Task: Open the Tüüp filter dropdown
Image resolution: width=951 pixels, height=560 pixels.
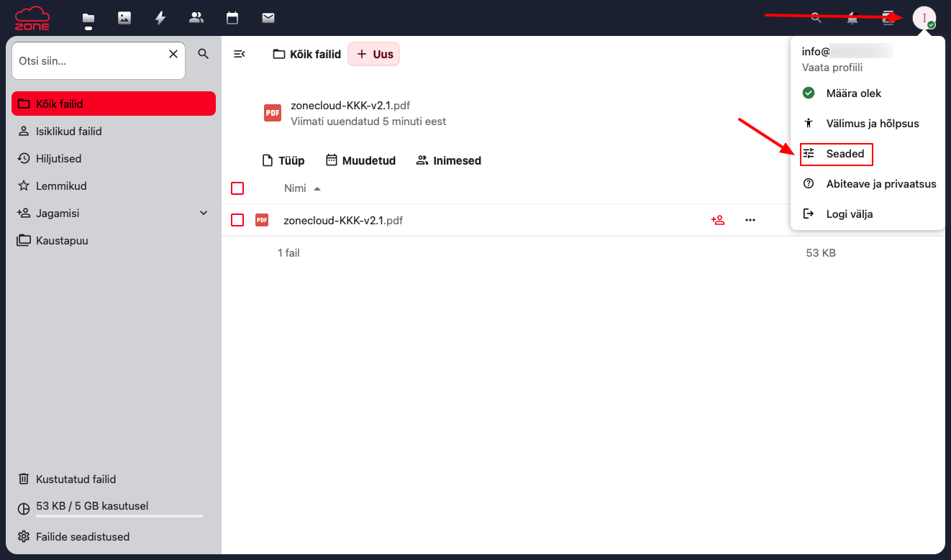Action: point(283,160)
